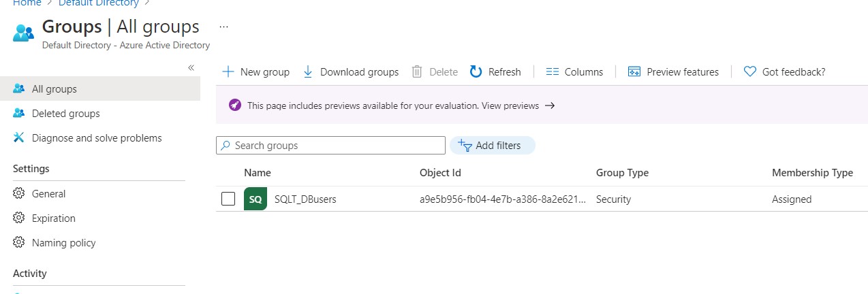Click Download groups button

(x=351, y=71)
